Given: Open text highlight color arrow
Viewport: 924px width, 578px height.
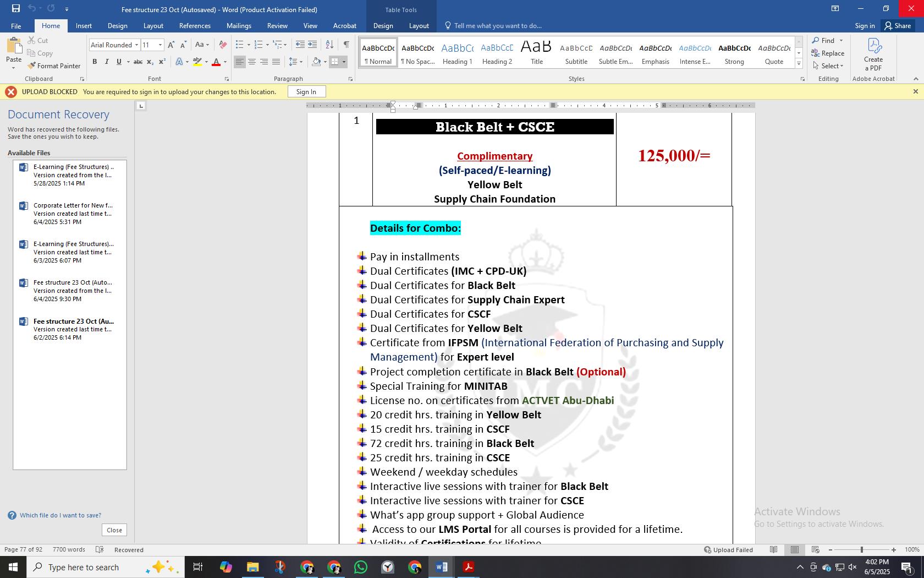Looking at the screenshot, I should [206, 62].
